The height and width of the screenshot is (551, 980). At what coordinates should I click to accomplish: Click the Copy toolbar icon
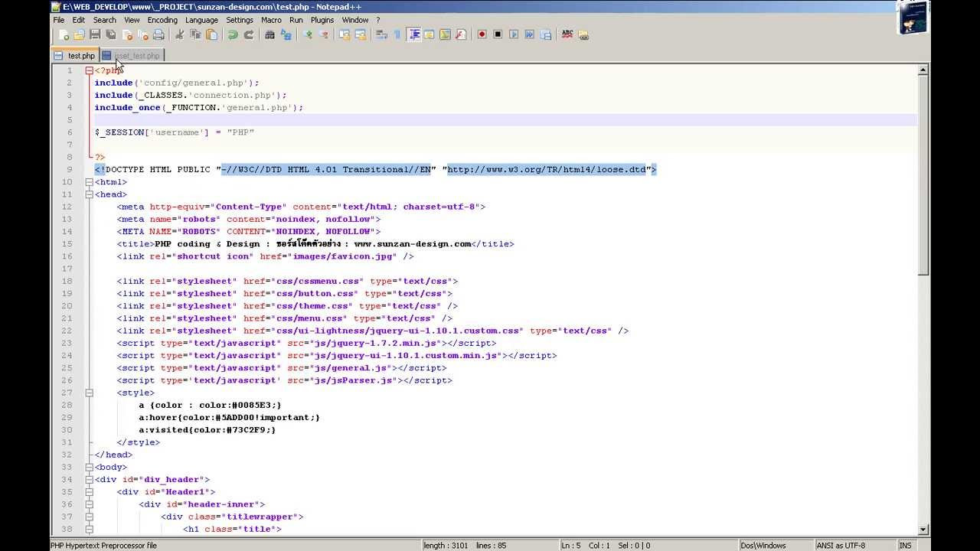[195, 34]
